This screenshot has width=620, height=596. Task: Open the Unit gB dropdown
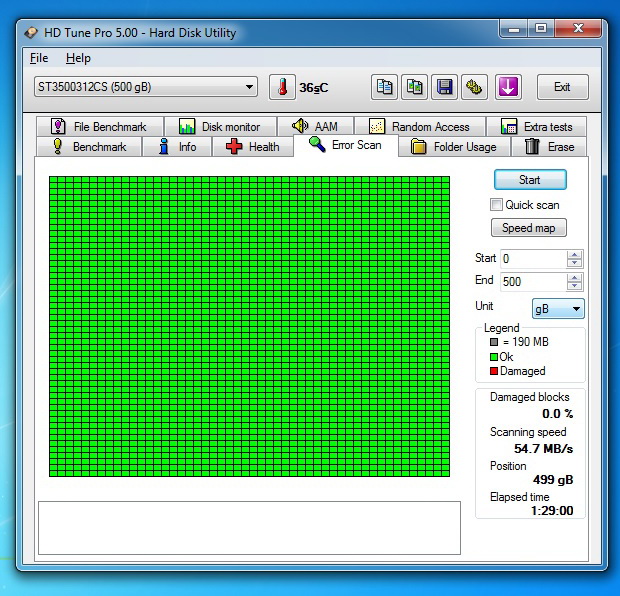(x=558, y=308)
